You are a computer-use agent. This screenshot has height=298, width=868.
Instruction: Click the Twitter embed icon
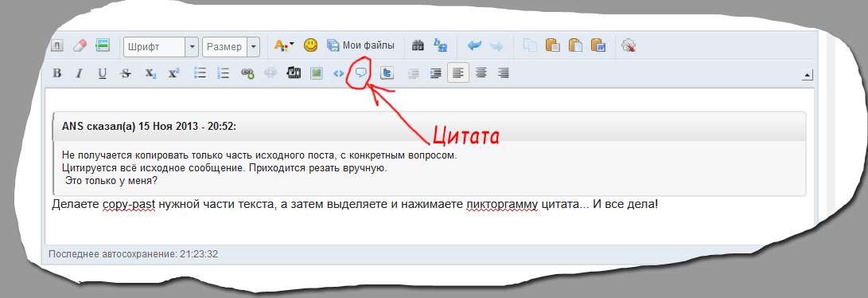click(x=387, y=73)
